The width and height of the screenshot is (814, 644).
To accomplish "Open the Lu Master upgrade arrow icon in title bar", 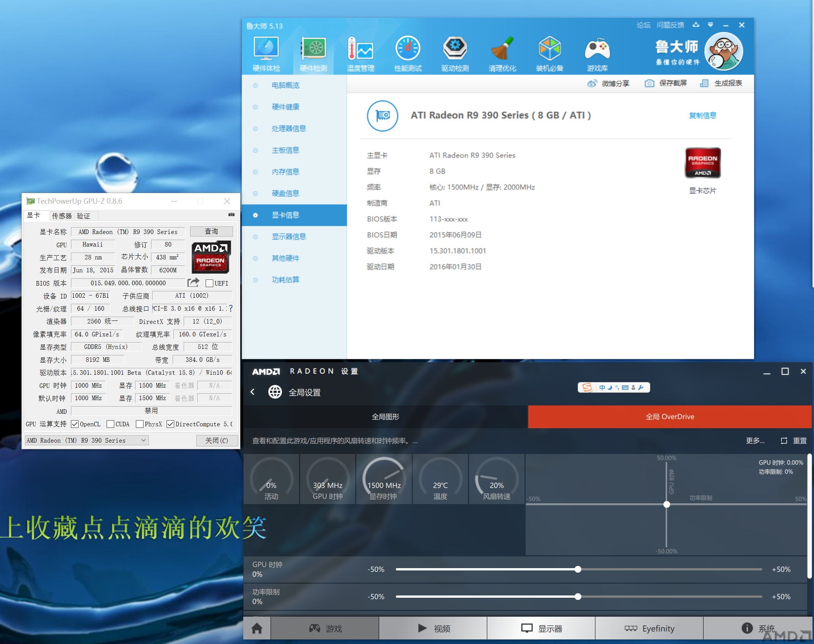I will [x=696, y=25].
